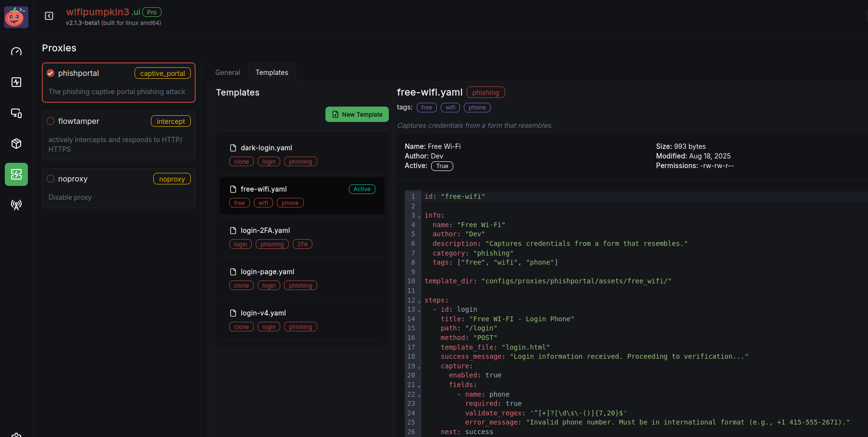
Task: Open the cube modules icon in sidebar
Action: coord(16,144)
